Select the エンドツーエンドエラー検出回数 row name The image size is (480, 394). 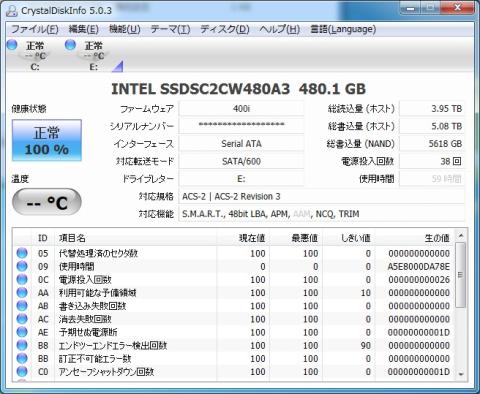click(113, 345)
